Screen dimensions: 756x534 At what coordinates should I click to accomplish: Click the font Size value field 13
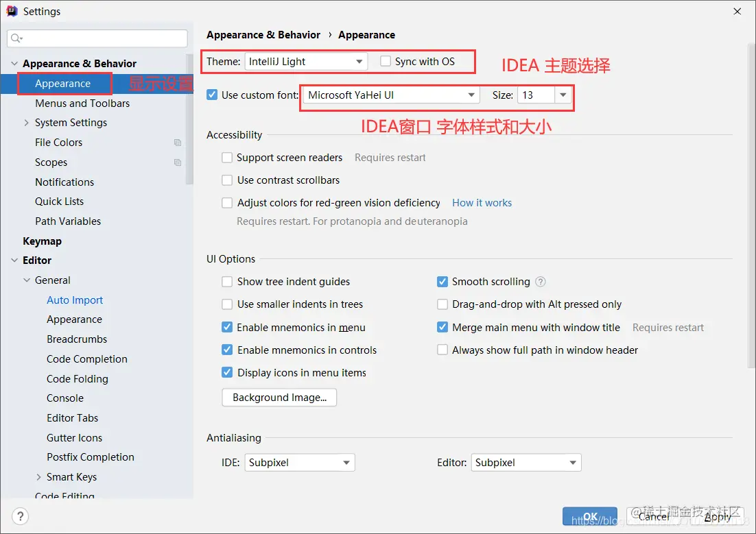[x=536, y=95]
